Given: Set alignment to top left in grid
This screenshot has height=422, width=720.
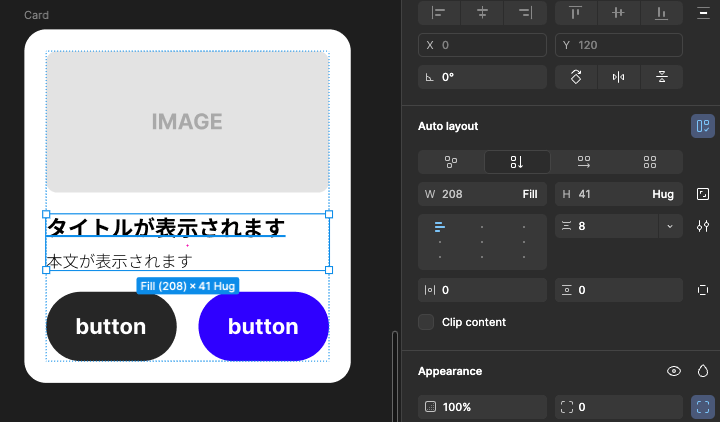Looking at the screenshot, I should [439, 226].
